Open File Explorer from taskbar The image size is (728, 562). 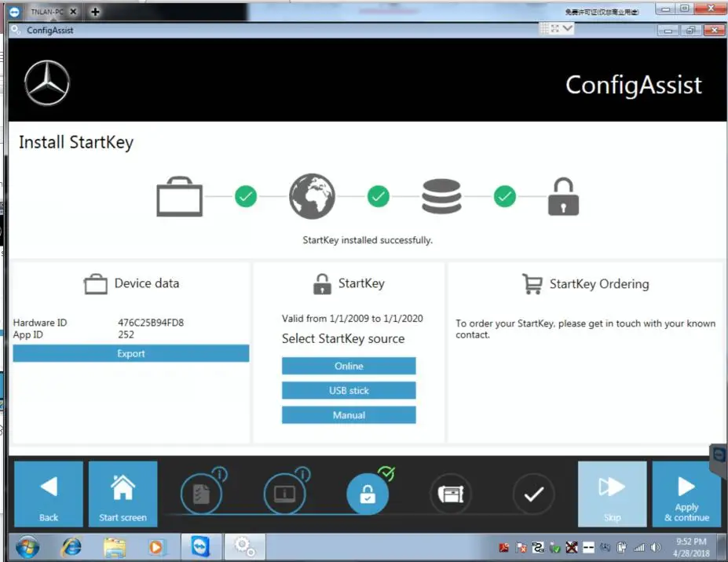tap(114, 548)
